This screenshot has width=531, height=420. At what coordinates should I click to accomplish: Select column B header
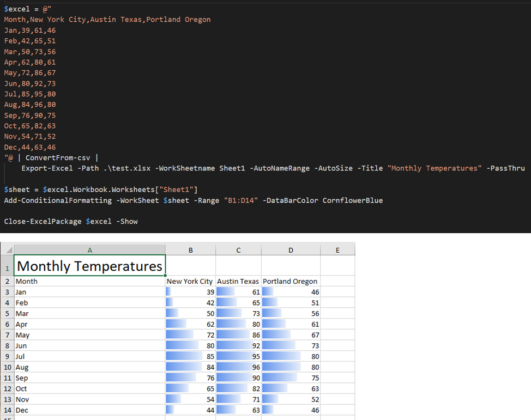tap(190, 250)
